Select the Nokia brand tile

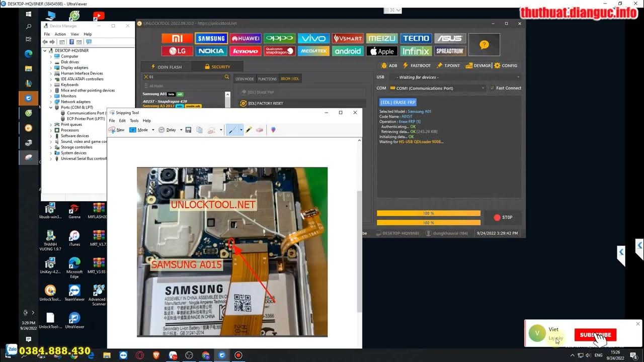(211, 51)
